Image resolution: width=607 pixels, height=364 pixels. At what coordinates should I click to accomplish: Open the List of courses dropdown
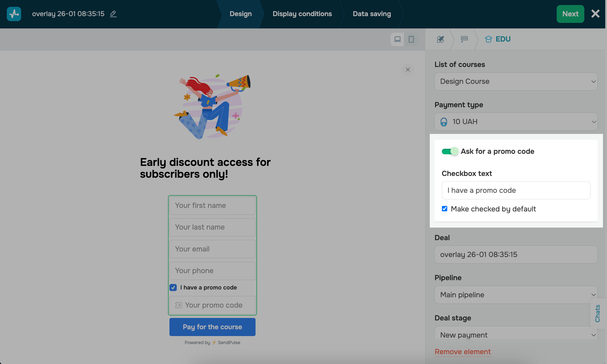(516, 81)
